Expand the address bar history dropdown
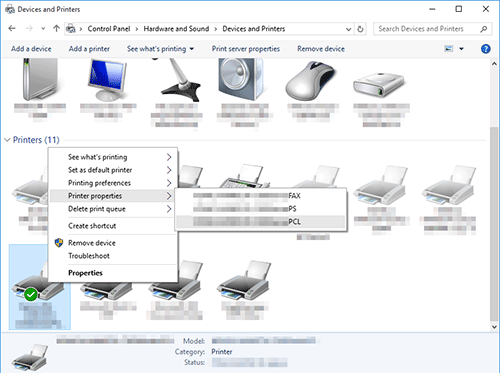Image resolution: width=500 pixels, height=373 pixels. pyautogui.click(x=348, y=29)
